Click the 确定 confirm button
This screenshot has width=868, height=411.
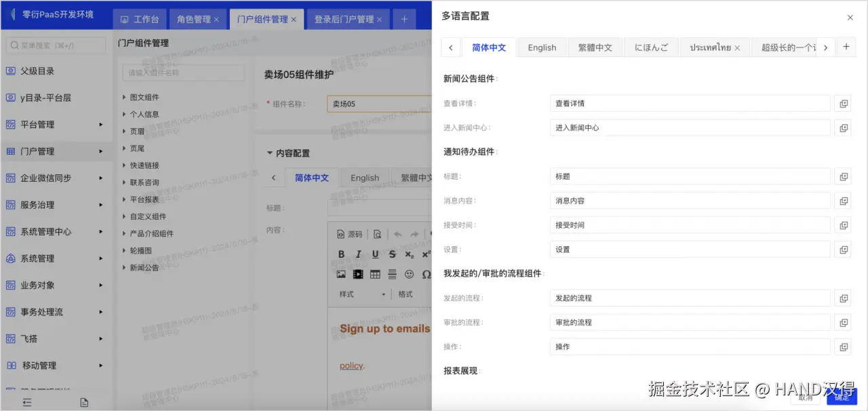click(842, 397)
